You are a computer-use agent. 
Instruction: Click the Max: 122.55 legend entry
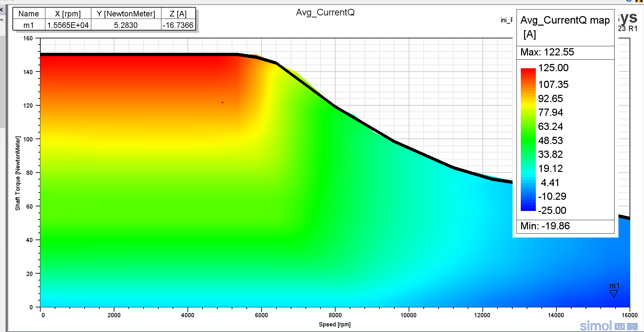coord(547,52)
